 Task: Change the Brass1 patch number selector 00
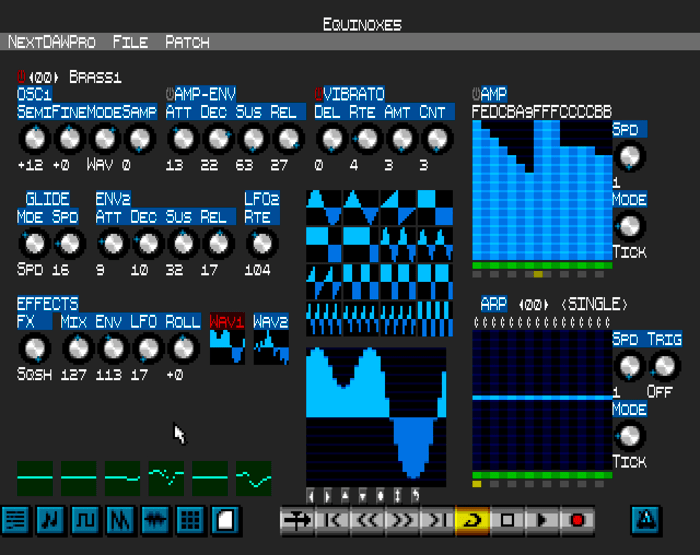coord(43,78)
